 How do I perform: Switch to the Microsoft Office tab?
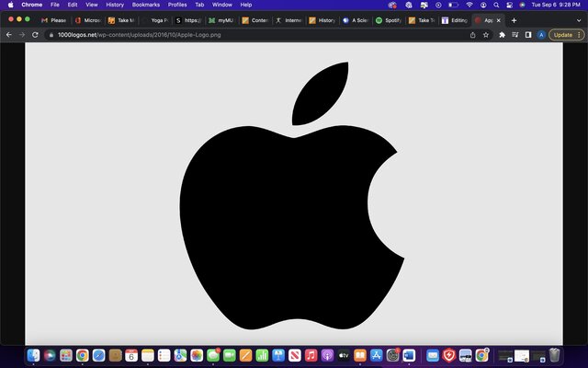[88, 20]
